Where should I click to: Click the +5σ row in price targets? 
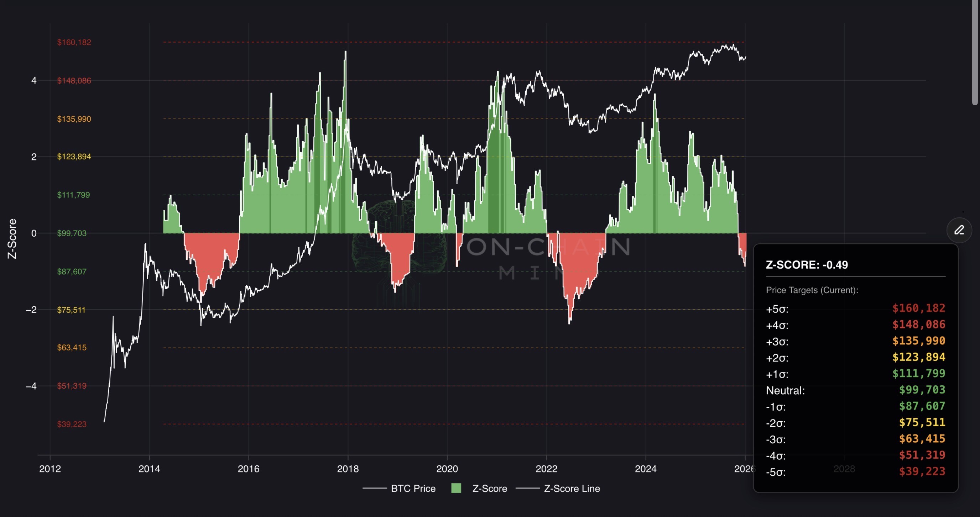pyautogui.click(x=855, y=308)
